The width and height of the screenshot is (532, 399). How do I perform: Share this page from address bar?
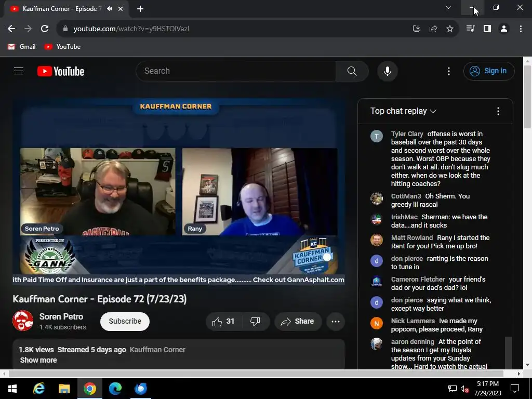click(433, 29)
